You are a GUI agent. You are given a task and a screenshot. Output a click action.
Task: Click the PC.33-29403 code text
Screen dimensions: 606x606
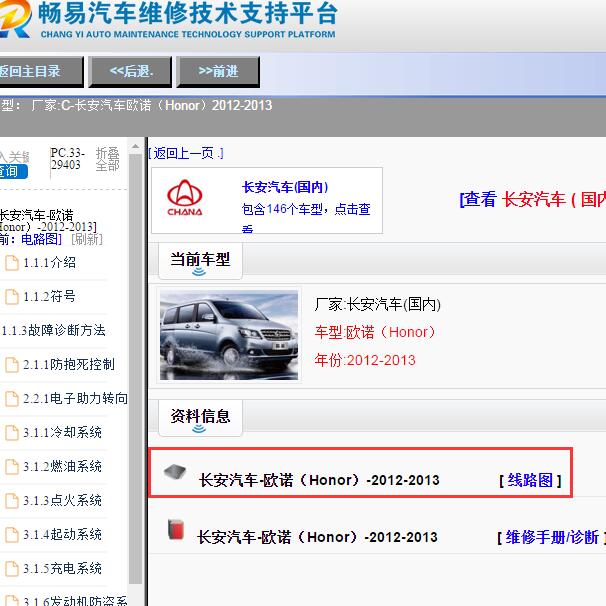click(x=67, y=159)
